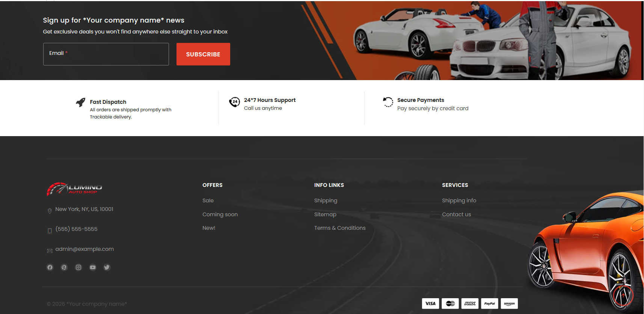
Task: Click the Visa payment icon
Action: click(x=430, y=303)
